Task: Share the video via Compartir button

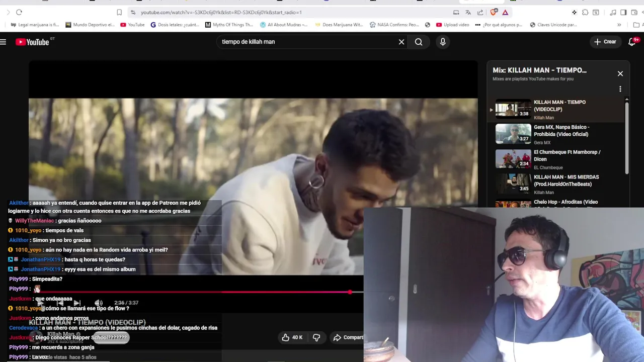Action: (348, 337)
